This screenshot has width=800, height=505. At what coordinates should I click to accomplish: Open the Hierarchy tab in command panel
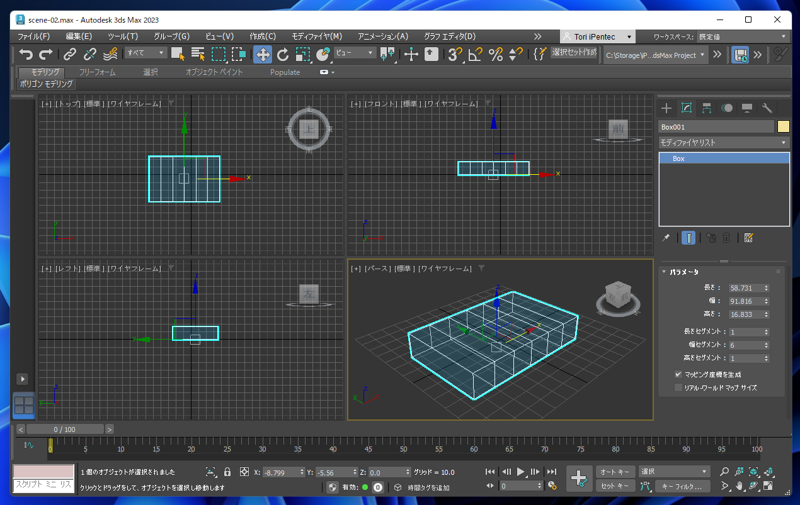(x=707, y=108)
